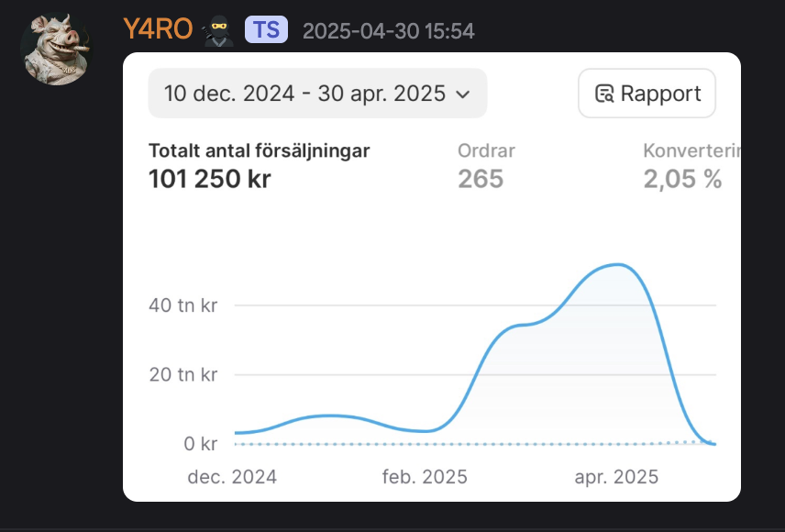Click the 101 250 kr sales total

pos(209,179)
